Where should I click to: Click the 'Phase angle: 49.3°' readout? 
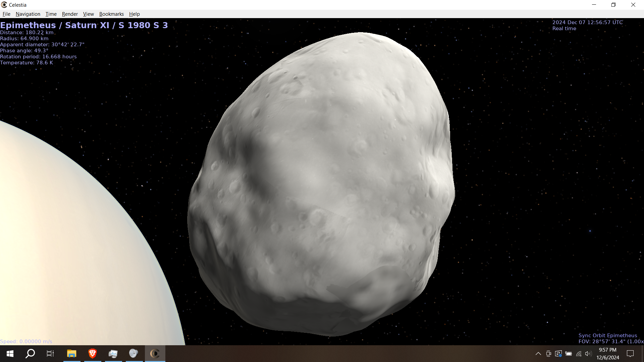(24, 51)
